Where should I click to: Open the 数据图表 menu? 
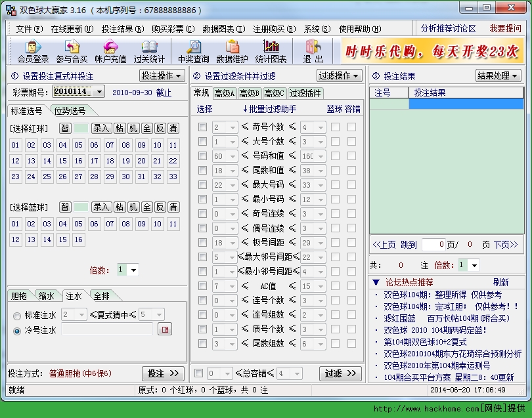click(223, 29)
